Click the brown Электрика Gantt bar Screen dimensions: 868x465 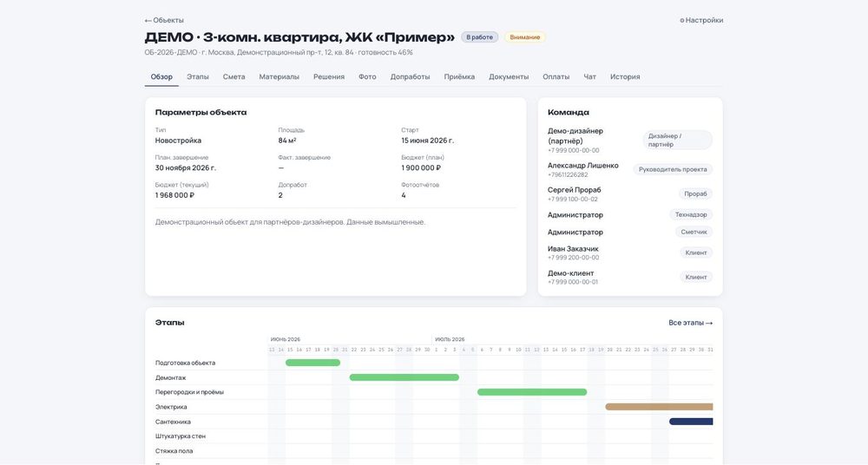pyautogui.click(x=660, y=407)
